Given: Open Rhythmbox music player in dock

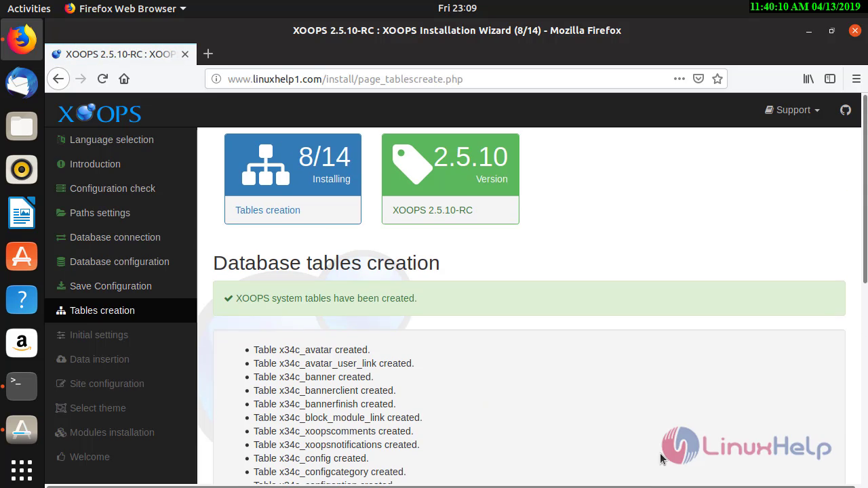Looking at the screenshot, I should [22, 170].
